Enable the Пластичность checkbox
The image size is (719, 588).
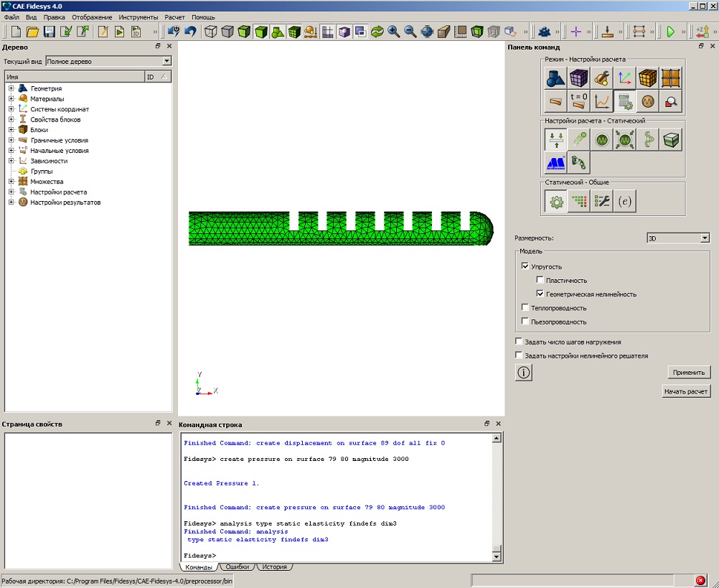coord(540,280)
